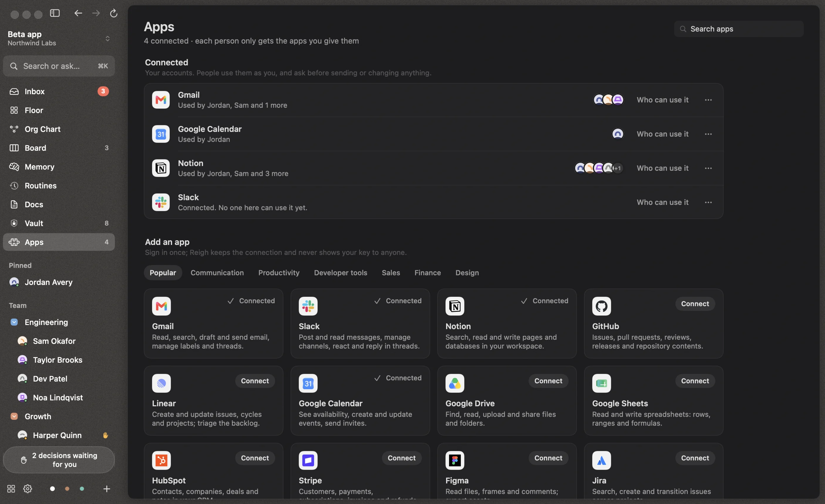Click the grid icon beside settings
825x504 pixels.
(11, 489)
